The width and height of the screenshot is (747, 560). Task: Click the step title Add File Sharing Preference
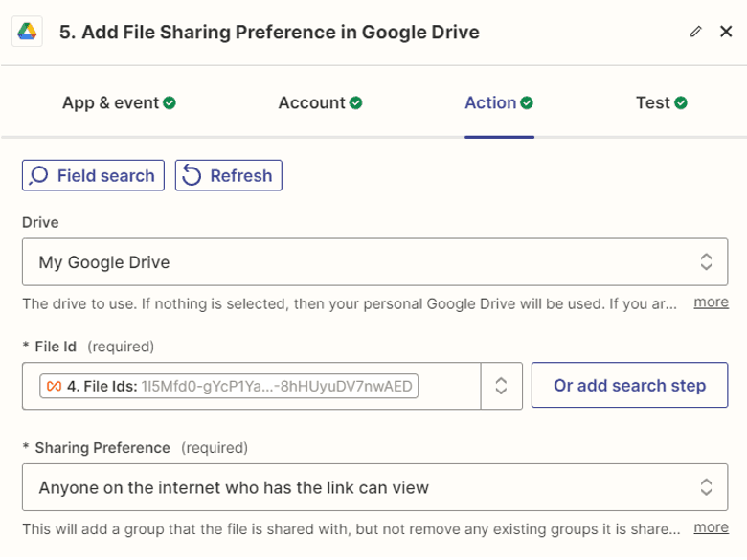pyautogui.click(x=269, y=32)
